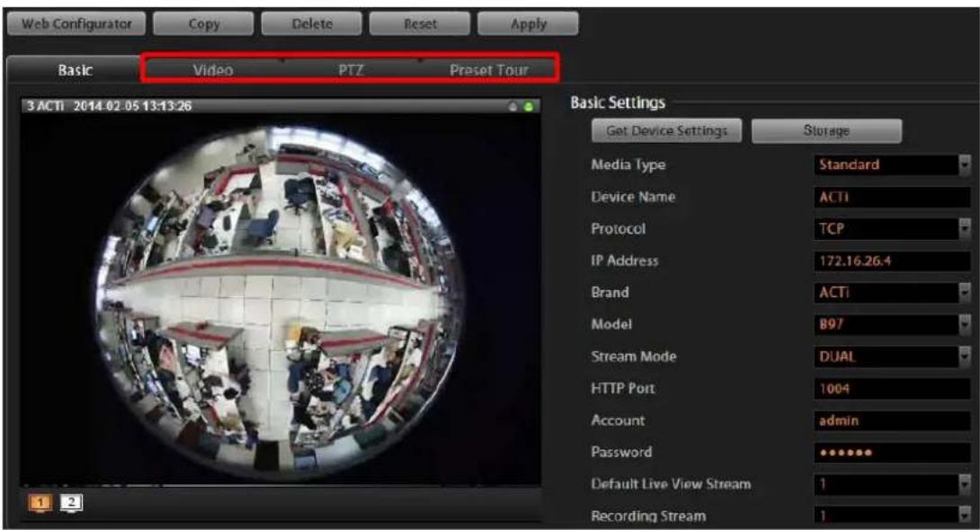Image resolution: width=980 pixels, height=530 pixels.
Task: Open the Web Configurator
Action: coord(76,23)
